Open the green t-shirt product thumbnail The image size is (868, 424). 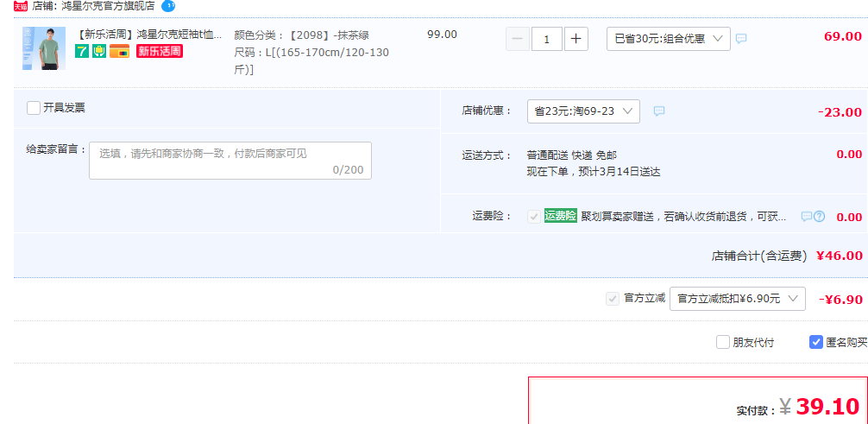tap(44, 48)
